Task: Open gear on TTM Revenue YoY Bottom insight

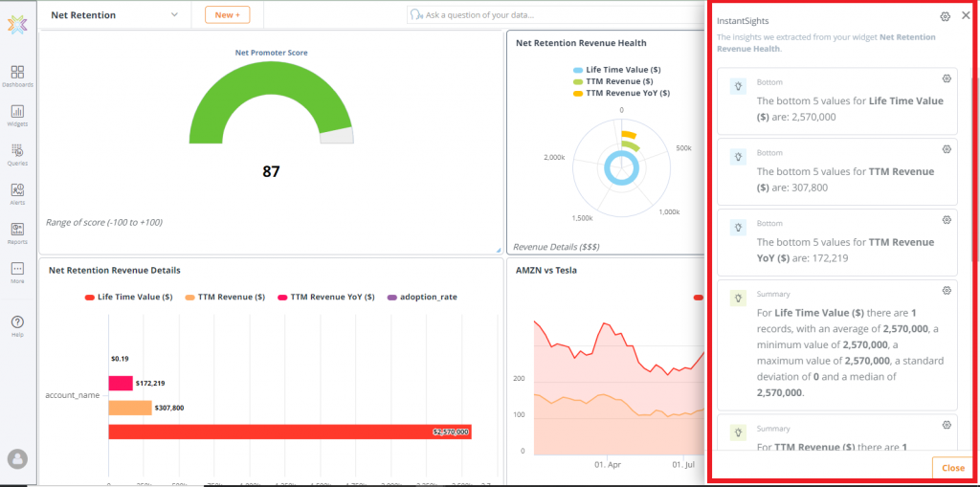Action: tap(947, 219)
